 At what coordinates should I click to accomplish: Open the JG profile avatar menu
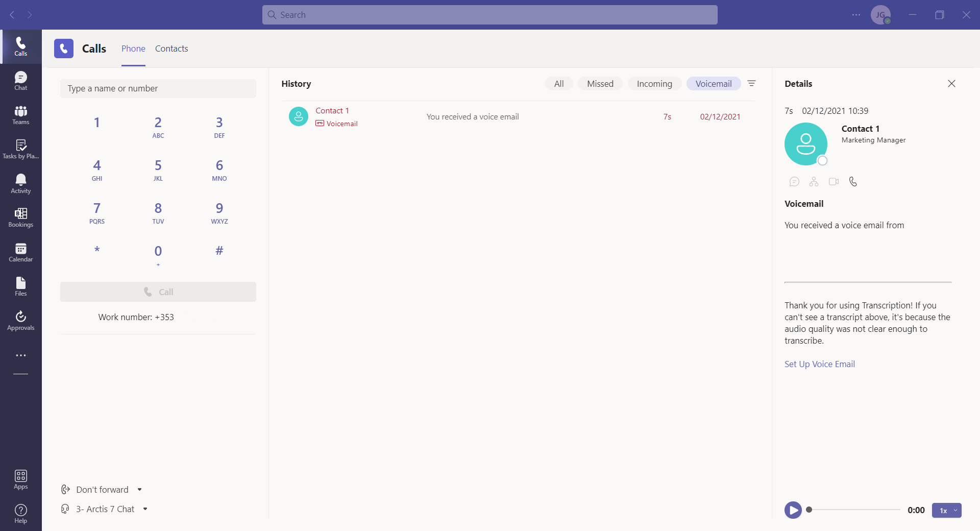point(880,15)
